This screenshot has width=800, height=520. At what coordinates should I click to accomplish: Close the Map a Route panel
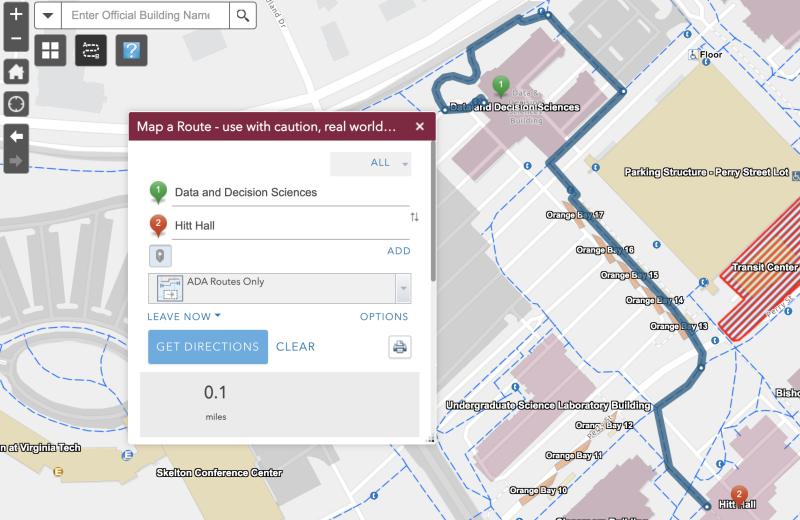[419, 126]
